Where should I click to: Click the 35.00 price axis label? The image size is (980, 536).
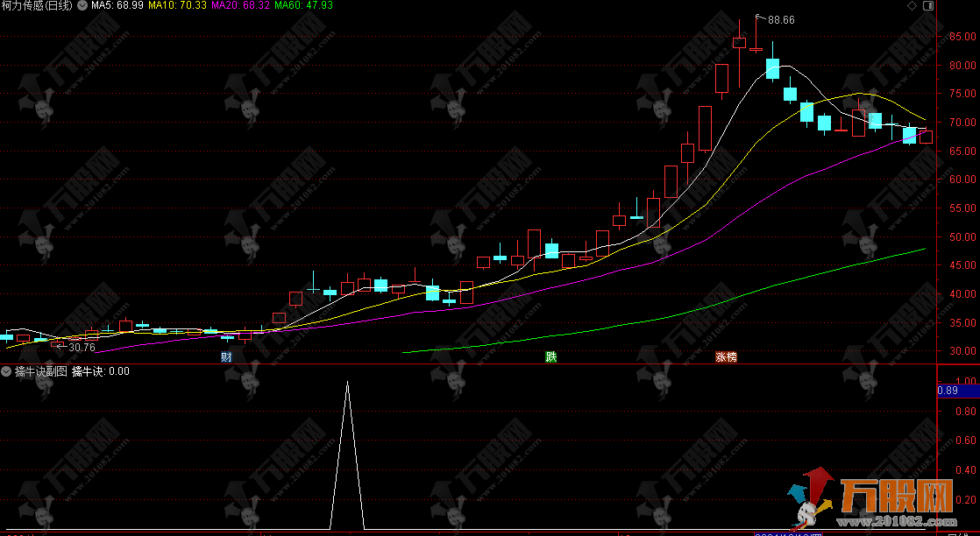tap(962, 323)
